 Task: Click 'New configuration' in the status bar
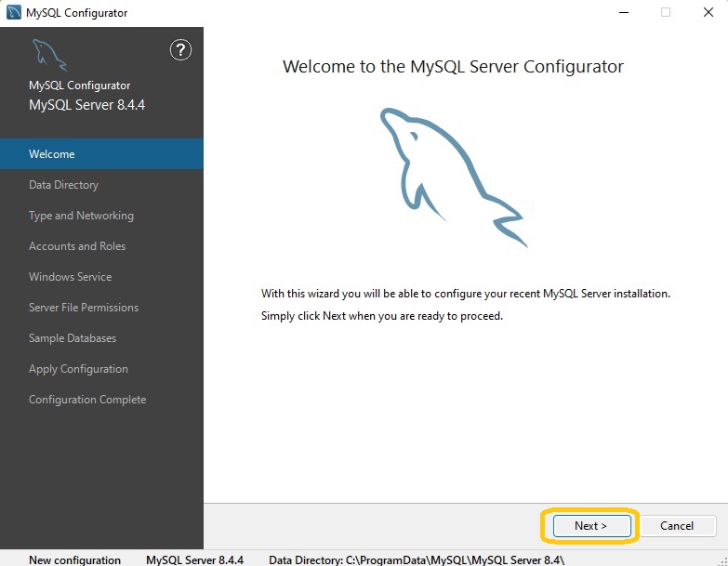[x=74, y=560]
